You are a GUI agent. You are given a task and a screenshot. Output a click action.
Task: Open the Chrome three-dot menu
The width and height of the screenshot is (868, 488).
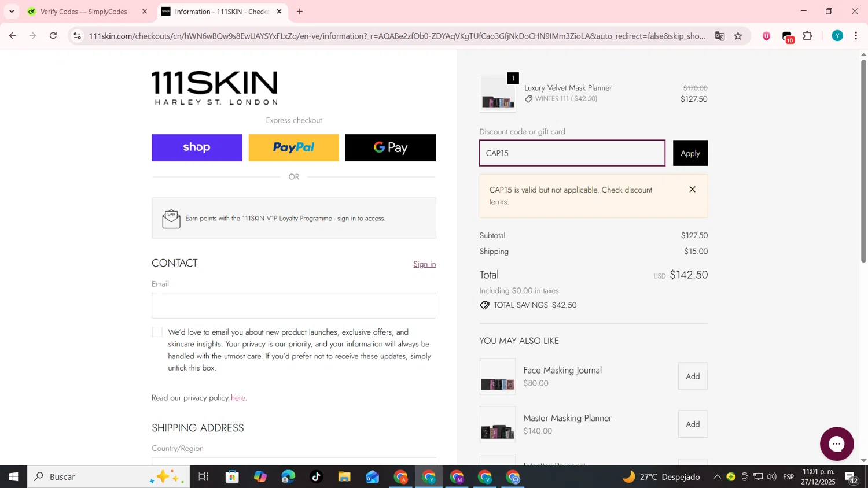[x=856, y=36]
